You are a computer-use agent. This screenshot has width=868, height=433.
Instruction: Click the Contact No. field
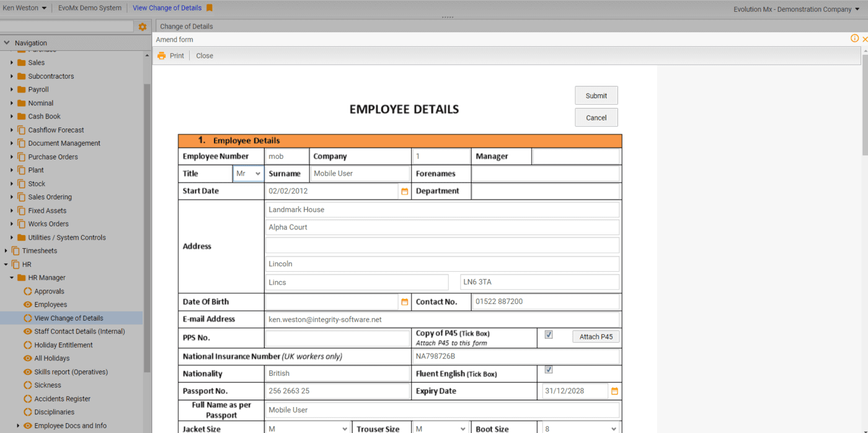(546, 301)
